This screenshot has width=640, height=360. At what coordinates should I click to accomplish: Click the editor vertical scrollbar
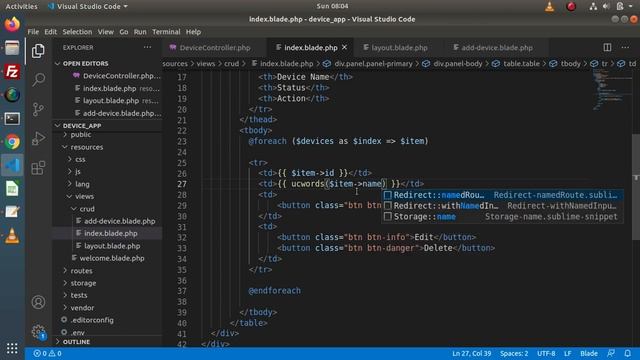point(636,187)
